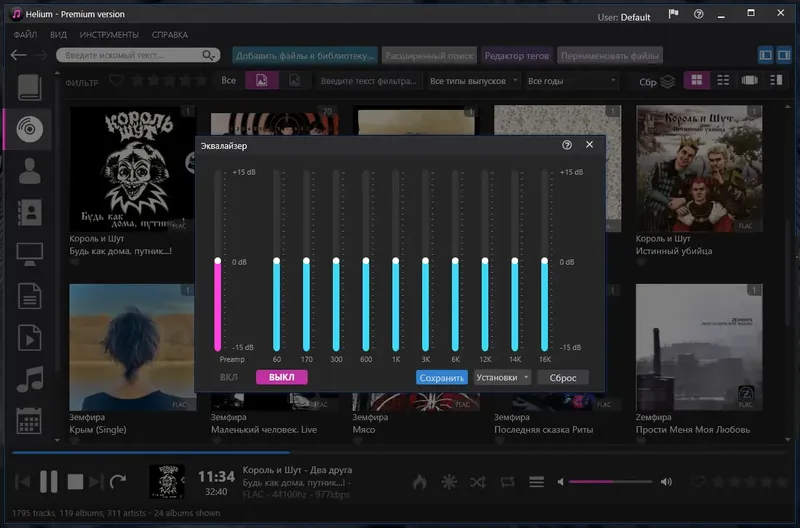The height and width of the screenshot is (528, 800).
Task: Open the ВИД menu
Action: (58, 35)
